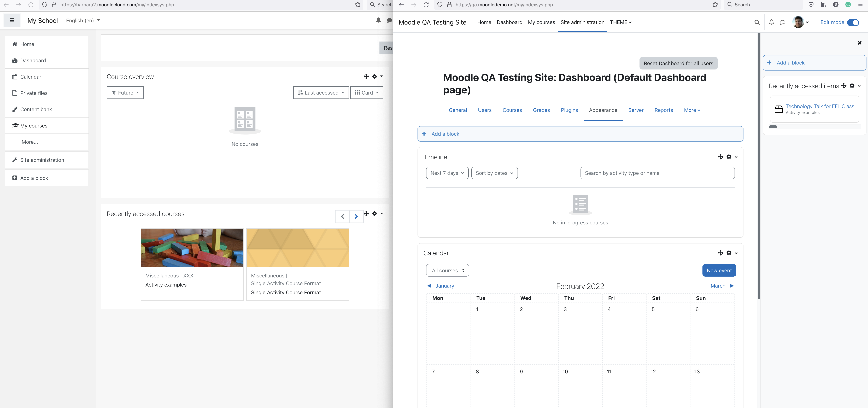
Task: Go to January in Calendar
Action: point(441,286)
